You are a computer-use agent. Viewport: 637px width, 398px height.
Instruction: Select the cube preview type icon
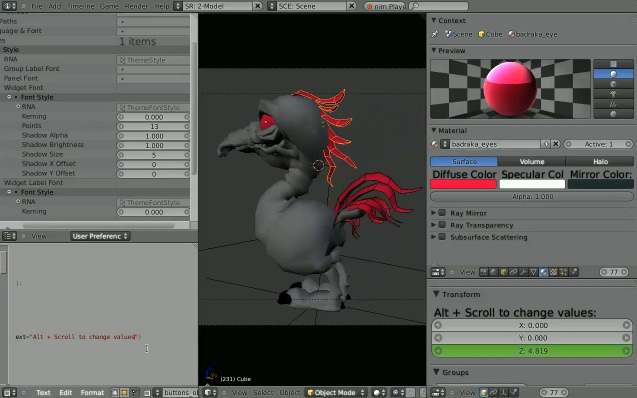[613, 84]
